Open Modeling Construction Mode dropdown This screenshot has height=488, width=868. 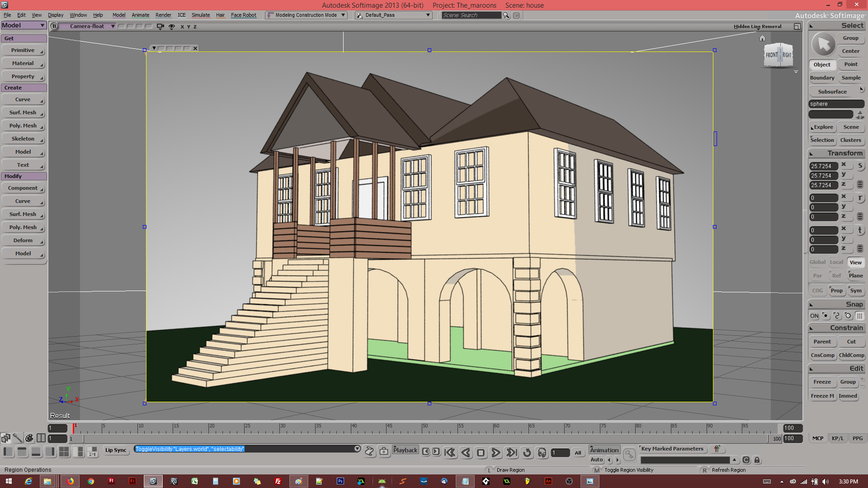(x=343, y=15)
